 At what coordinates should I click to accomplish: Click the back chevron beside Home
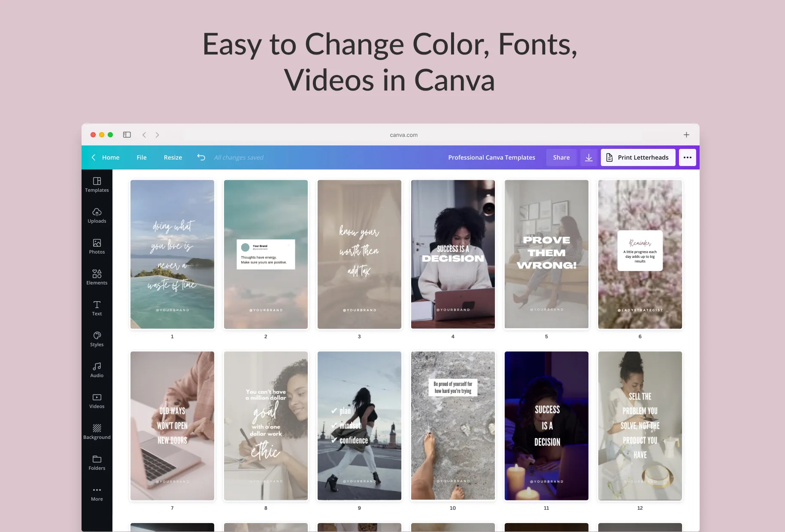pos(94,157)
